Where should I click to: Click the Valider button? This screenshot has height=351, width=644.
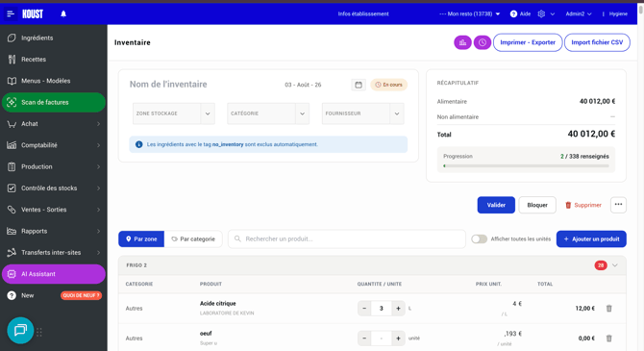tap(496, 205)
